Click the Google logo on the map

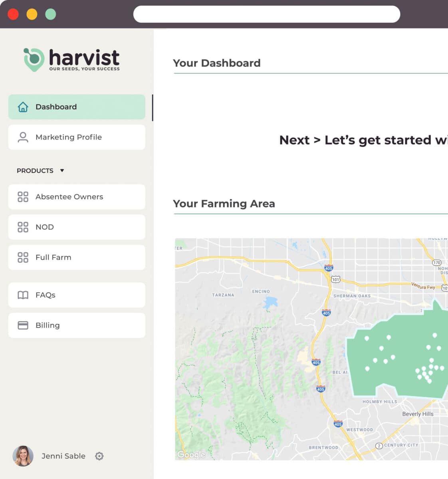pos(191,454)
